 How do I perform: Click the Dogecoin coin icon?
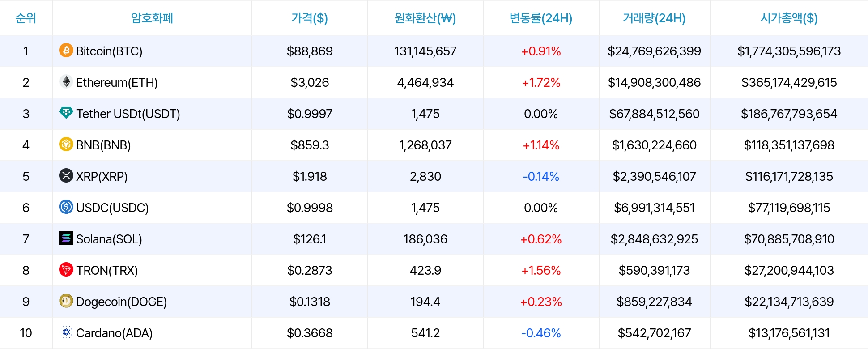66,301
